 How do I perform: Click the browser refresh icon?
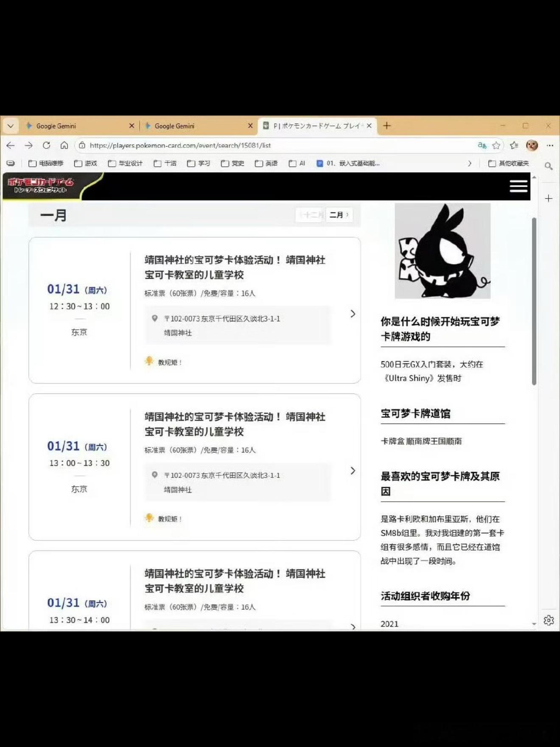46,145
